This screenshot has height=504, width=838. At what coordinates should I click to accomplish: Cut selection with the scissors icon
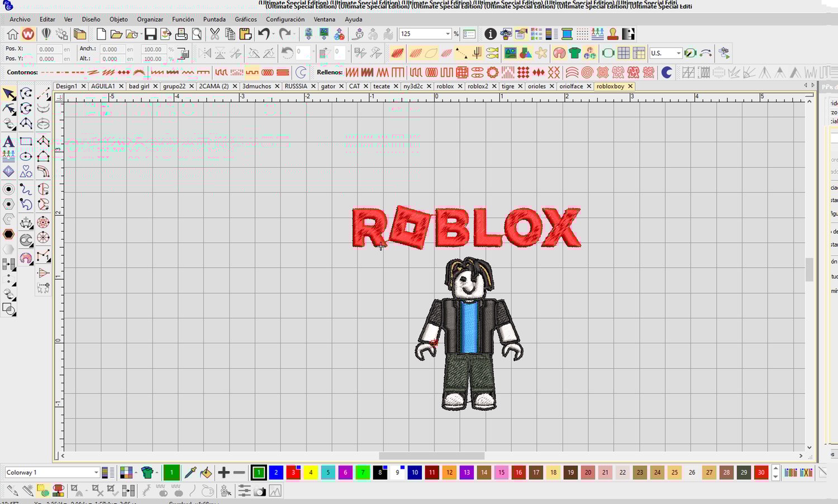215,35
